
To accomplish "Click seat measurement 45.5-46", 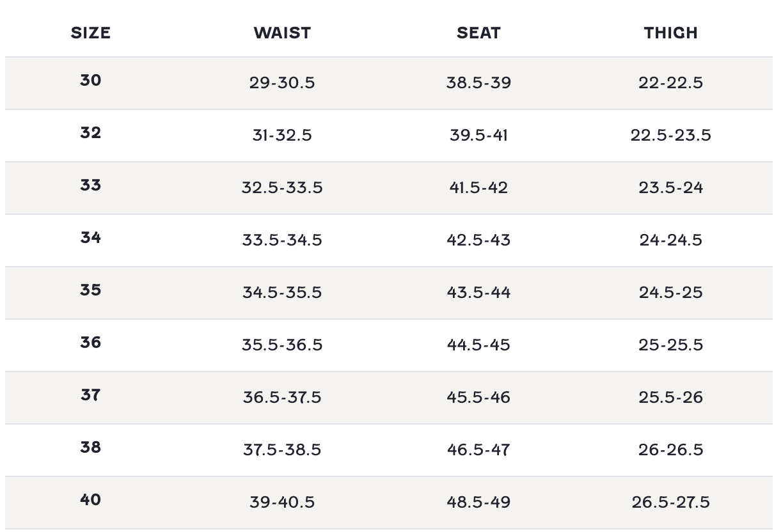I will tap(478, 398).
